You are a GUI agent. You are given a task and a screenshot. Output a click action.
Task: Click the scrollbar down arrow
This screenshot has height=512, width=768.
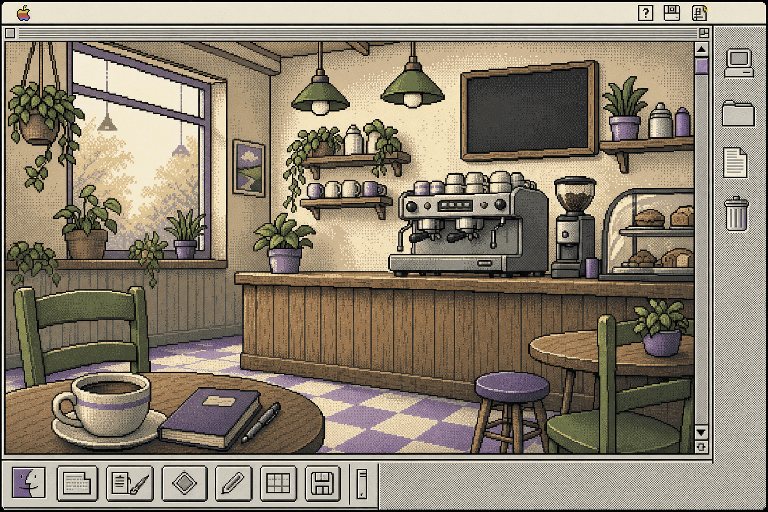702,432
